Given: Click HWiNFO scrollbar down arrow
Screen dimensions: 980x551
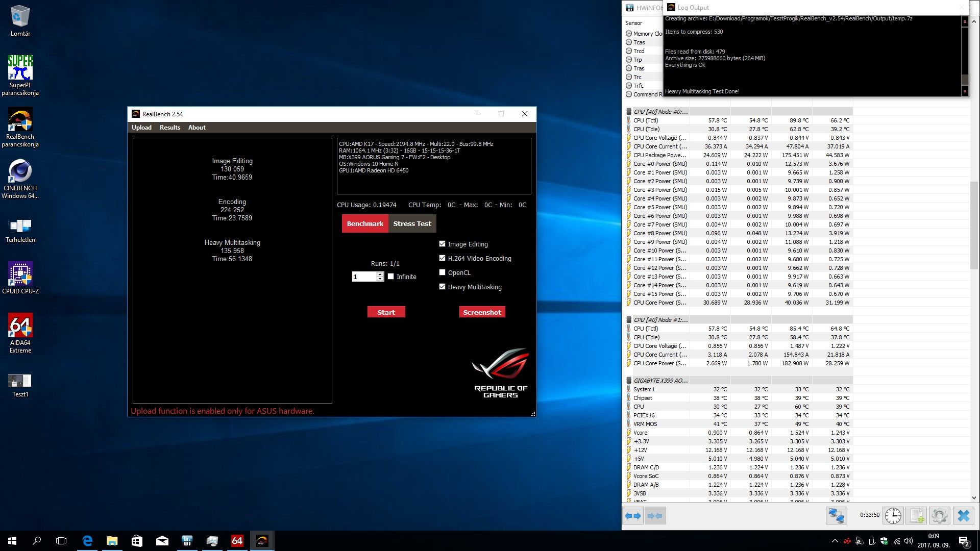Looking at the screenshot, I should [974, 498].
